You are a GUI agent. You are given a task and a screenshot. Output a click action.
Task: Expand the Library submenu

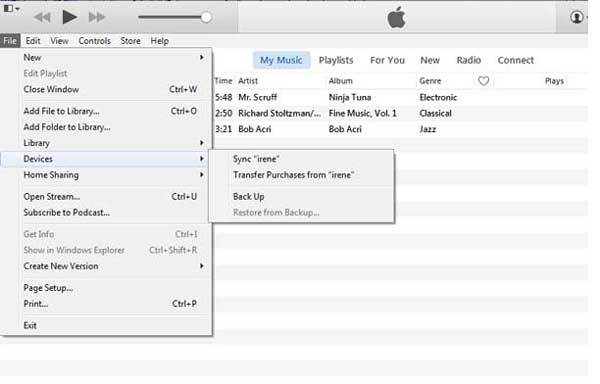pos(106,143)
